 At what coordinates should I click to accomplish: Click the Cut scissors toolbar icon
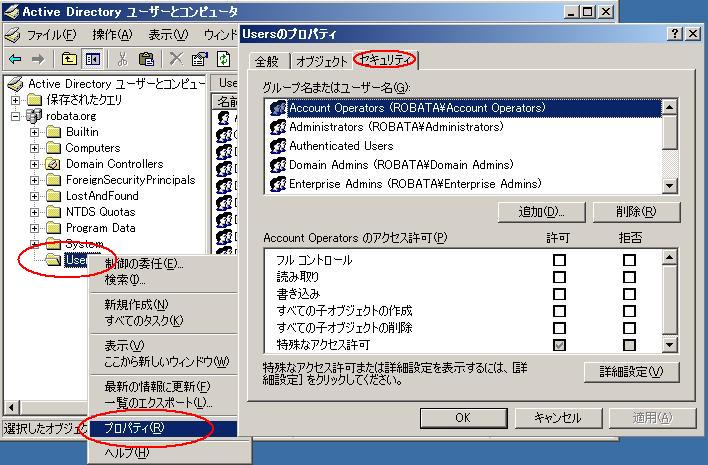point(122,59)
